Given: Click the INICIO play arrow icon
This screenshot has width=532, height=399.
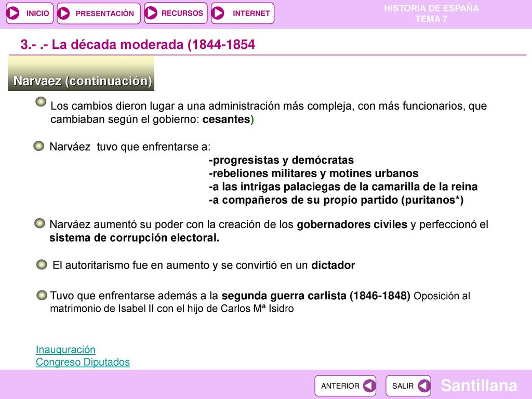Looking at the screenshot, I should tap(14, 13).
